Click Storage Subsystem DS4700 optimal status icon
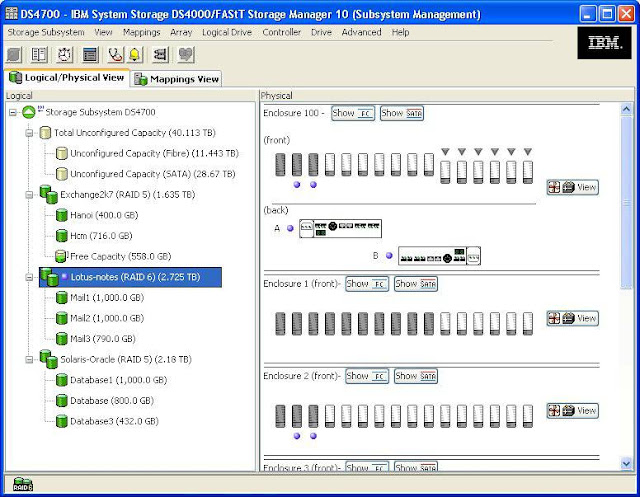 click(x=29, y=112)
